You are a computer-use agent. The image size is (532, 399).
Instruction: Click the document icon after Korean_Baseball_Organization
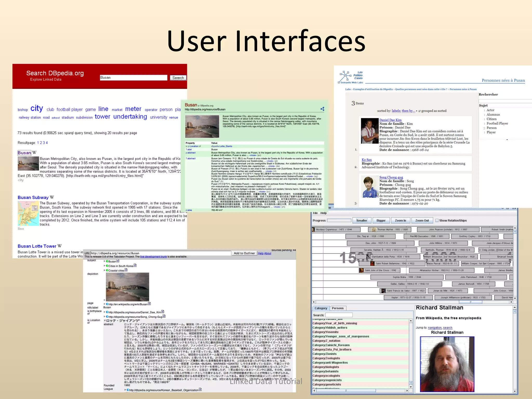[x=200, y=389]
